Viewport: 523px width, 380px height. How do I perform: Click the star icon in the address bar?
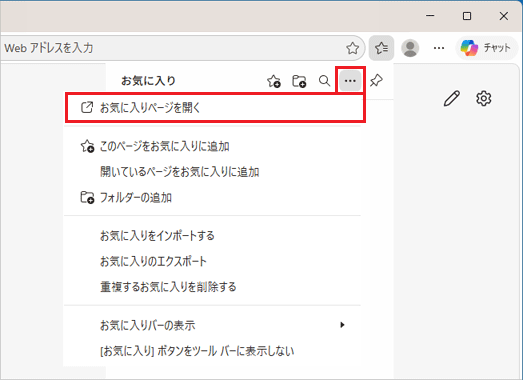point(352,48)
